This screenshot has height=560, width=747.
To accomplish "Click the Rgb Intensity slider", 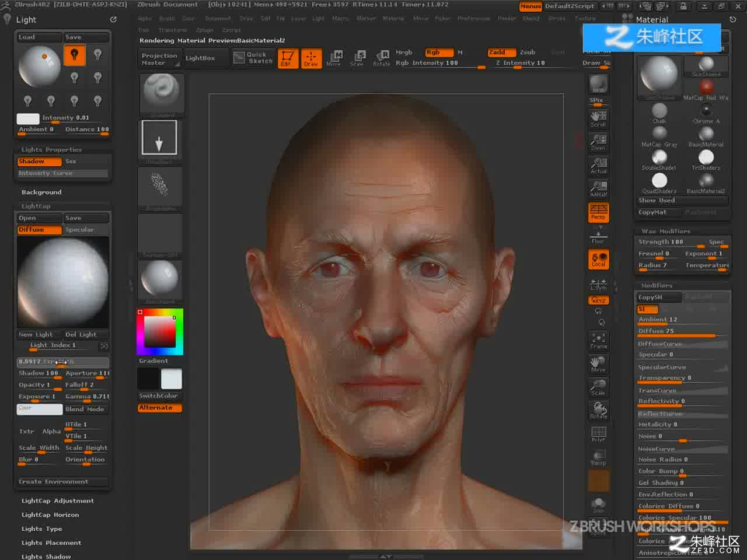I will coord(440,64).
